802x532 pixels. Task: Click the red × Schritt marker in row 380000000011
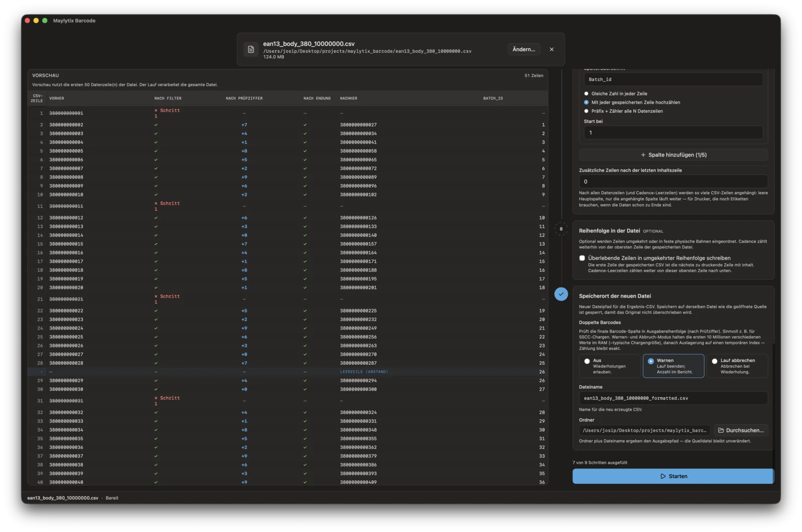point(167,206)
